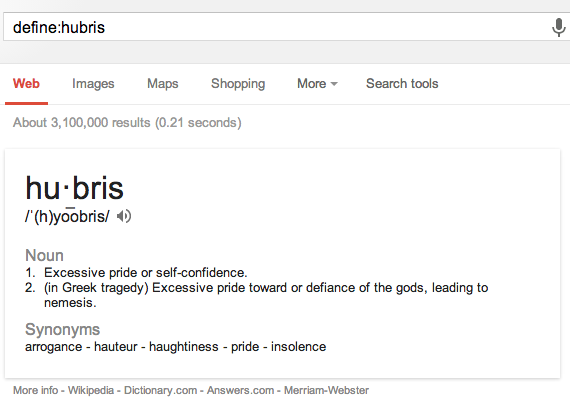
Task: Open Search tools options
Action: click(402, 84)
